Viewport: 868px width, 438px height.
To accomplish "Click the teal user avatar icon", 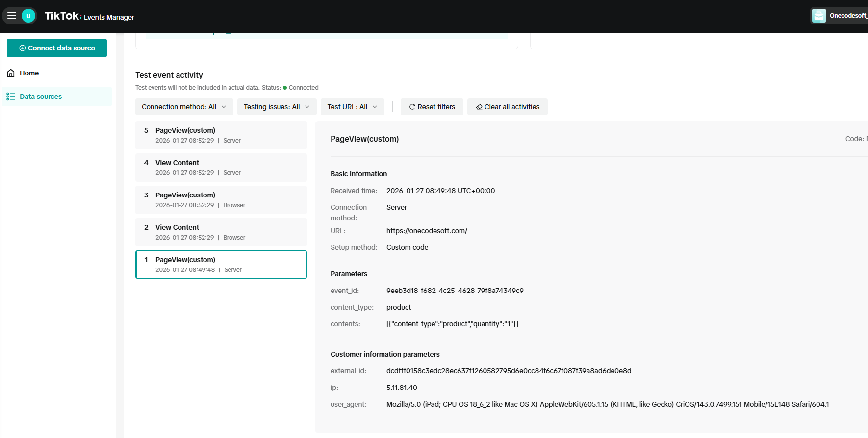I will (28, 16).
